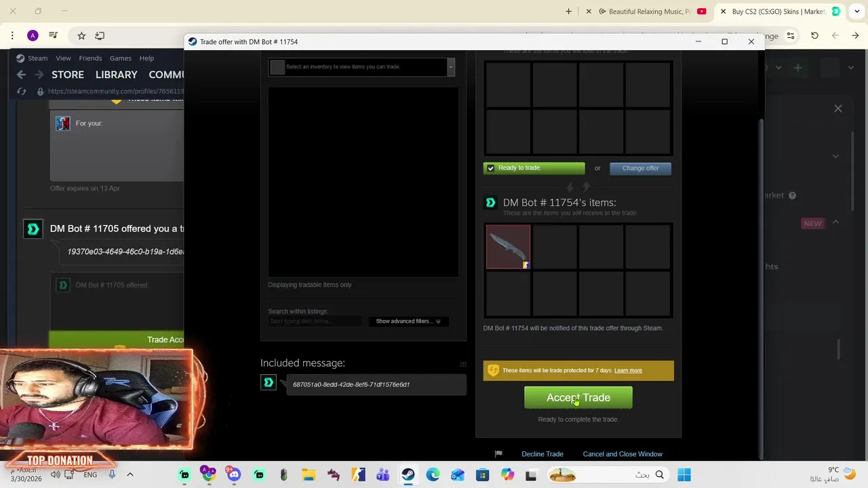Screen dimensions: 868x488
Task: Open Copilot from the taskbar
Action: click(x=507, y=474)
